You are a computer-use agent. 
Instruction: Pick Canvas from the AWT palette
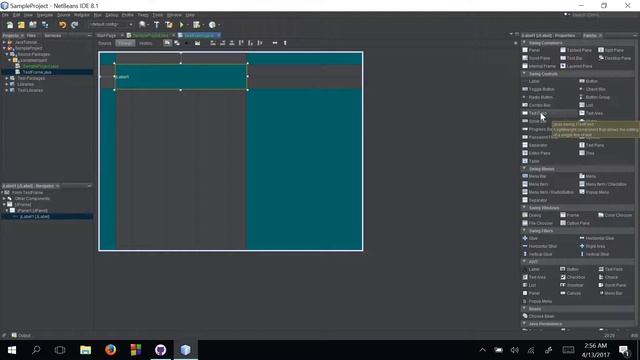(571, 293)
